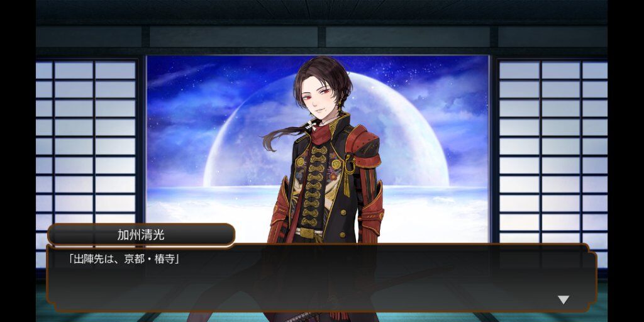Tap the gold belt buckle
644x322 pixels.
coord(308,233)
